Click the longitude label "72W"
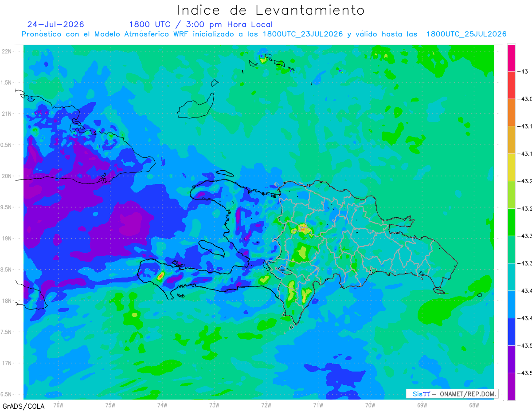Screen dimensions: 532x411 click(x=266, y=405)
